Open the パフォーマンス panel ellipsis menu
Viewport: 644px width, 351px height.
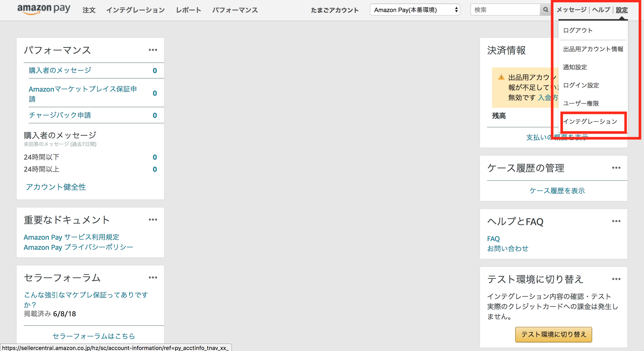tap(153, 50)
